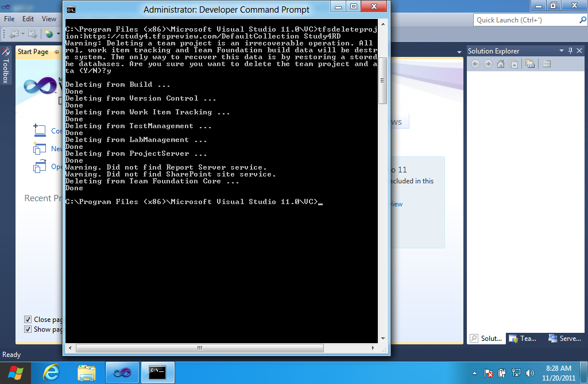Image resolution: width=588 pixels, height=384 pixels.
Task: Click the Back arrow in Solution Explorer
Action: 475,64
